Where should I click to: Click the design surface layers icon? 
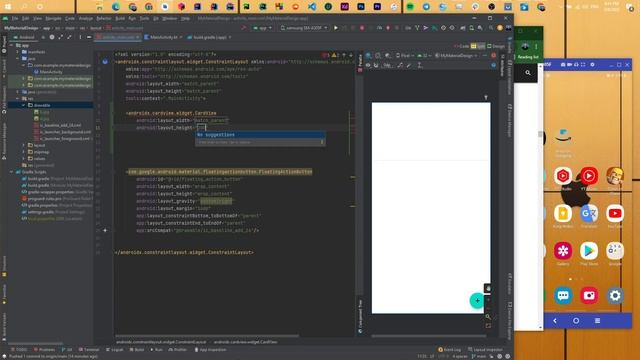[x=369, y=56]
